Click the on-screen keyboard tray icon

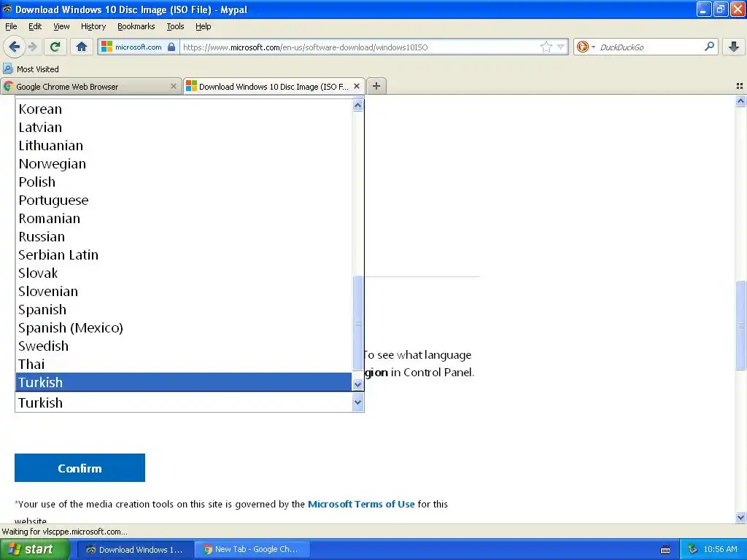click(665, 550)
